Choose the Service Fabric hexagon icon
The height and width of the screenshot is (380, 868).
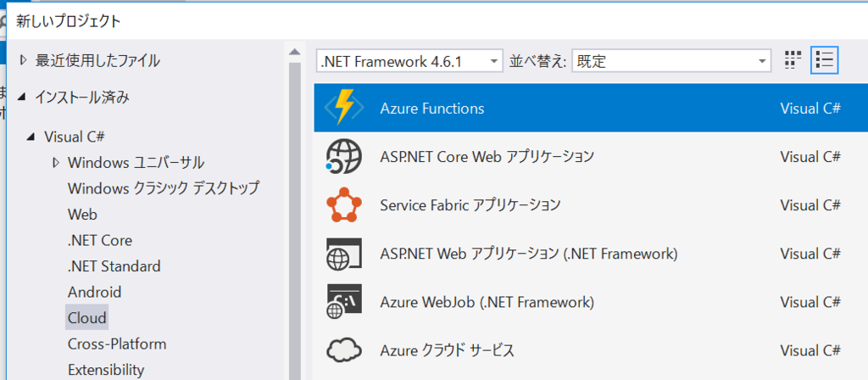click(344, 205)
